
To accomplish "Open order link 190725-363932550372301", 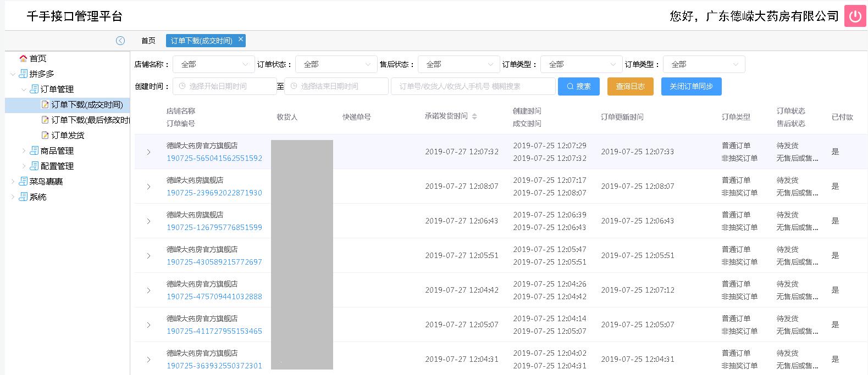I will click(214, 366).
